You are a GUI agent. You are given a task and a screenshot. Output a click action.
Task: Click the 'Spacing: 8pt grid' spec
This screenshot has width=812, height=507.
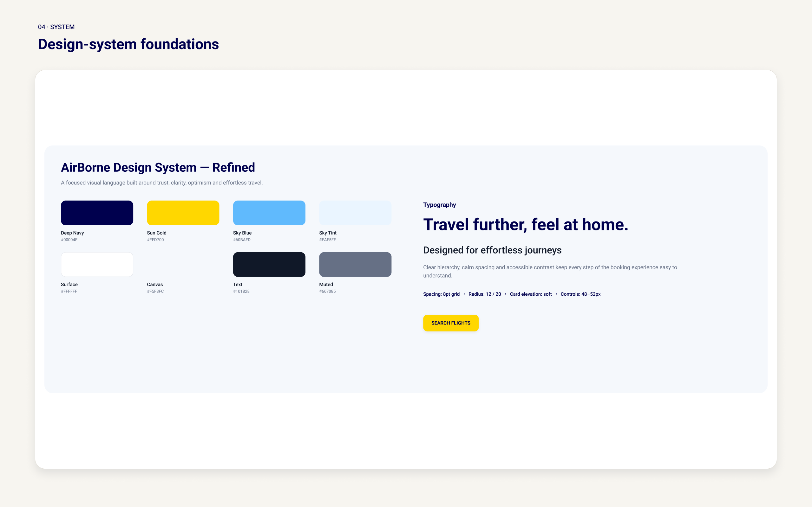(x=441, y=294)
